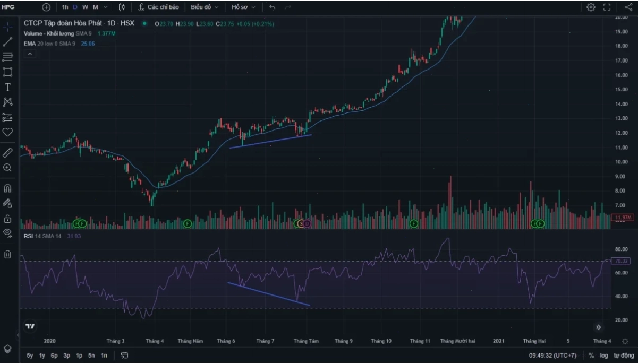Toggle the log scale option
The width and height of the screenshot is (638, 364).
point(604,356)
